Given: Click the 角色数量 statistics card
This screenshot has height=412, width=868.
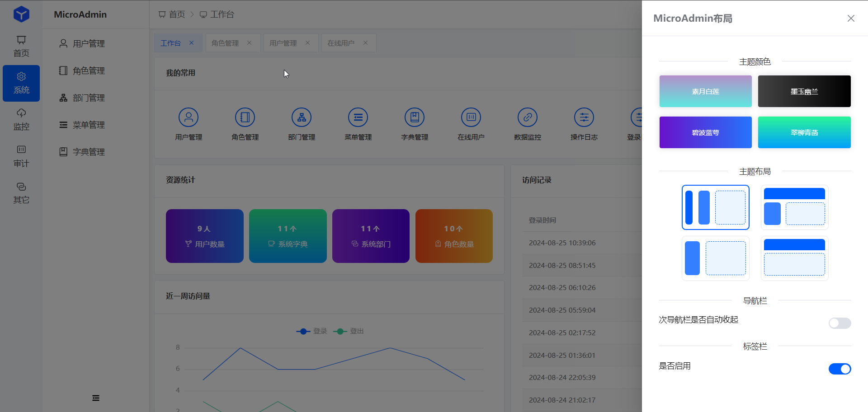Looking at the screenshot, I should 454,236.
